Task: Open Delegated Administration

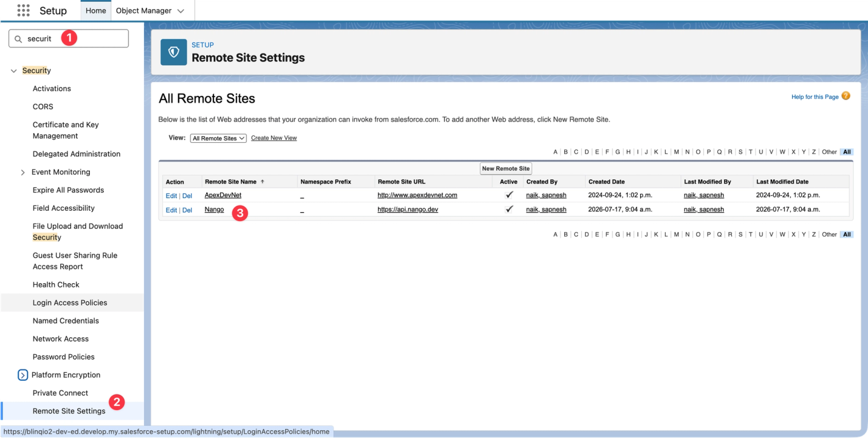Action: pyautogui.click(x=77, y=154)
